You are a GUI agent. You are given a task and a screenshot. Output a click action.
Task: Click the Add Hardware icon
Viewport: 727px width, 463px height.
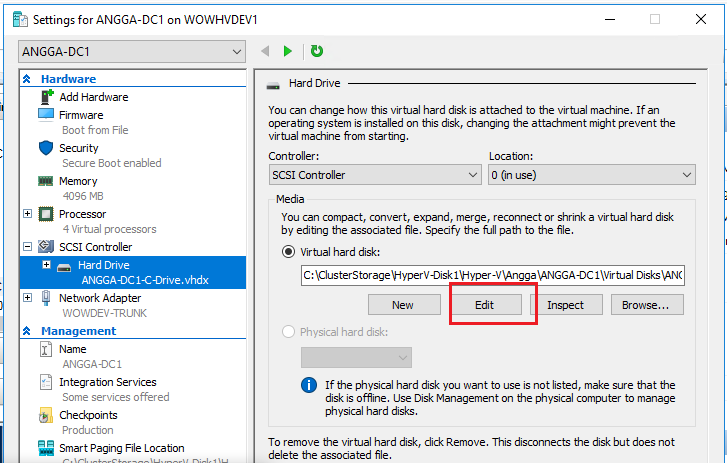[47, 97]
